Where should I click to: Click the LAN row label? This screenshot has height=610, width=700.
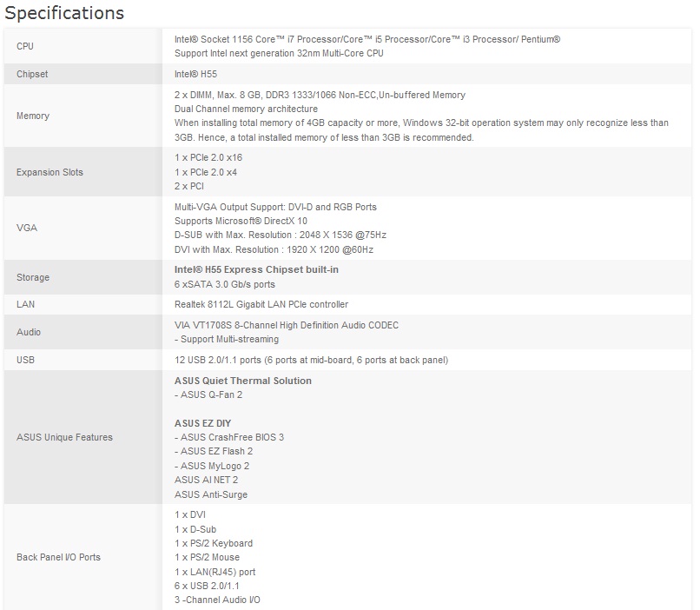point(25,304)
